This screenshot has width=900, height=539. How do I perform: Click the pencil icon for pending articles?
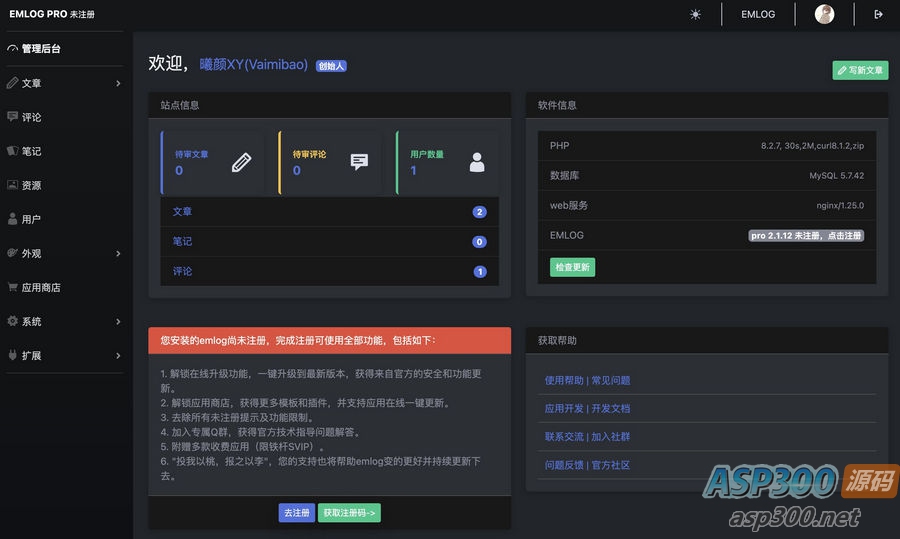click(241, 162)
